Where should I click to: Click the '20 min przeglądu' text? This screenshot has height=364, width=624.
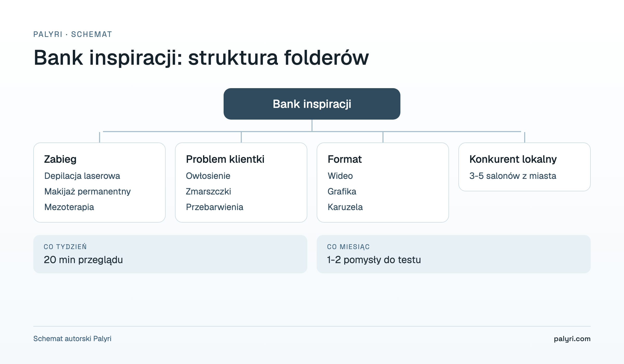coord(83,260)
